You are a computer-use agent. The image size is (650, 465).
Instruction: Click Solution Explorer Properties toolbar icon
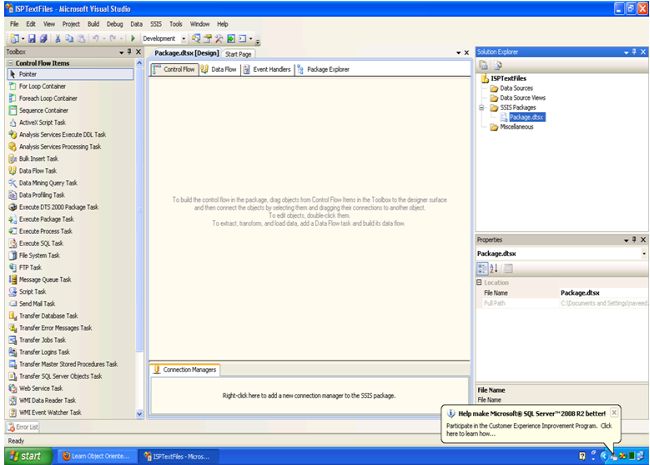click(483, 65)
